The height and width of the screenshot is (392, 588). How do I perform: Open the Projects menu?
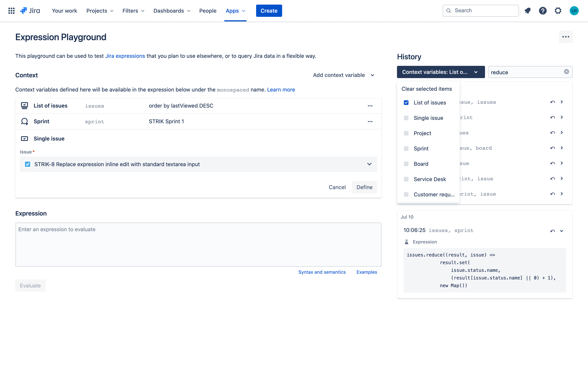pos(100,11)
